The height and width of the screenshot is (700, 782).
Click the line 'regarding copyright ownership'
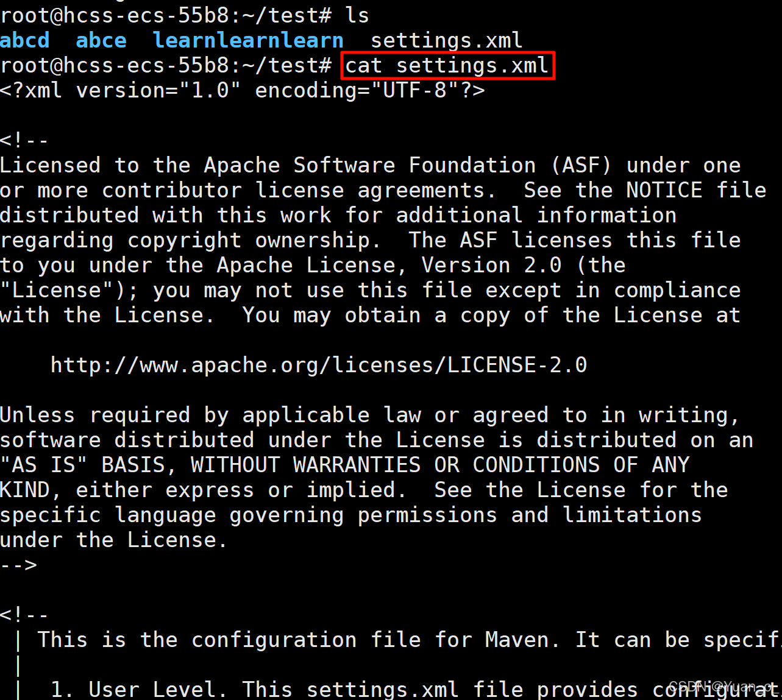click(371, 240)
